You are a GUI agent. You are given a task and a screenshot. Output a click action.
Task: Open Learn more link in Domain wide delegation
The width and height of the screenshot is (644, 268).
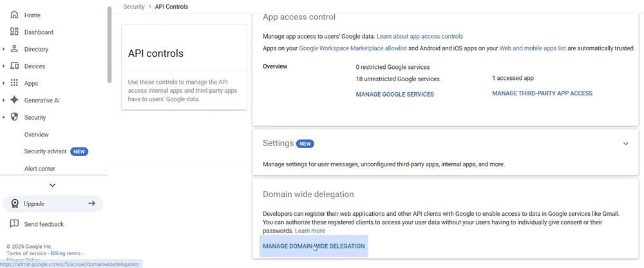pos(310,231)
